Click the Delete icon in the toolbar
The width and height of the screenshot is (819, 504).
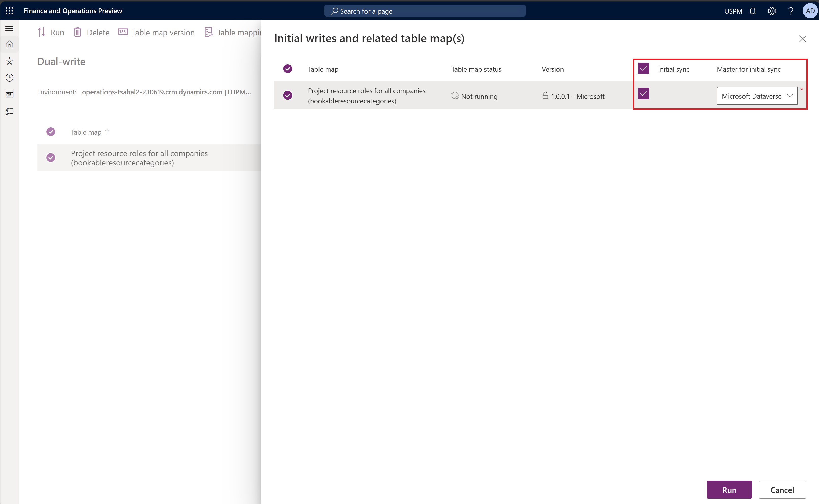tap(77, 32)
